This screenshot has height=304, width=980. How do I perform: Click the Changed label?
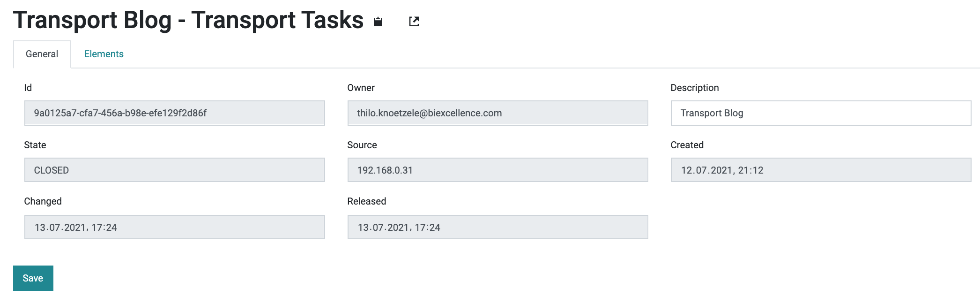point(43,201)
